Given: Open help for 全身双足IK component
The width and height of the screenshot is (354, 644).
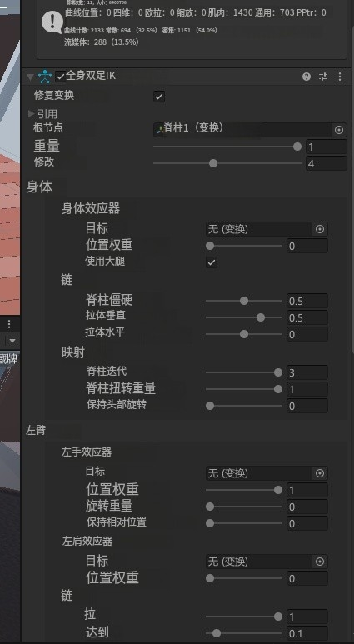Looking at the screenshot, I should [307, 77].
